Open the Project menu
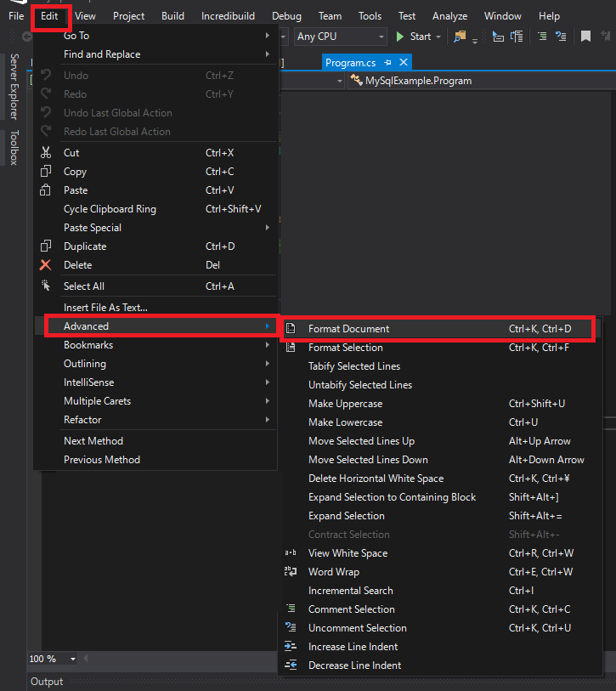This screenshot has height=691, width=616. click(128, 16)
